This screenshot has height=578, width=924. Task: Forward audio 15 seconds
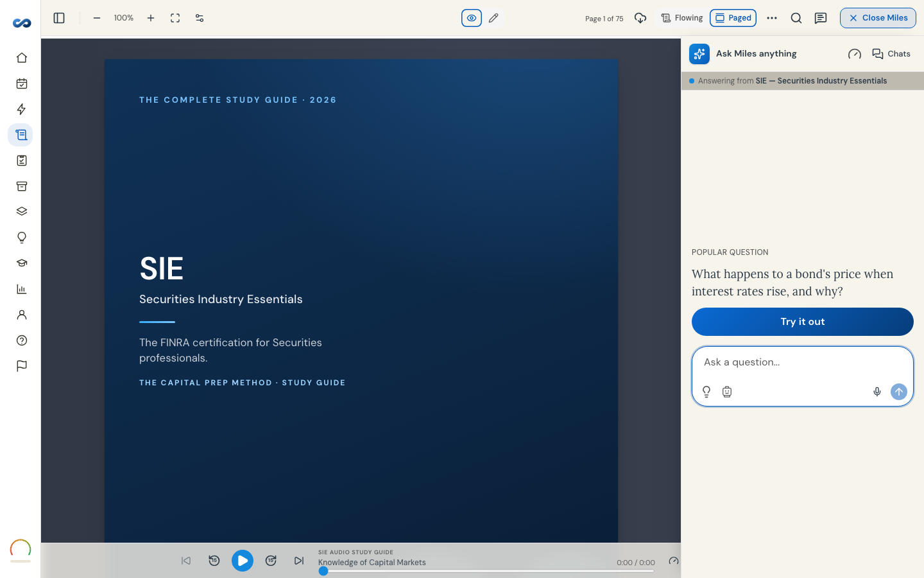(x=271, y=561)
